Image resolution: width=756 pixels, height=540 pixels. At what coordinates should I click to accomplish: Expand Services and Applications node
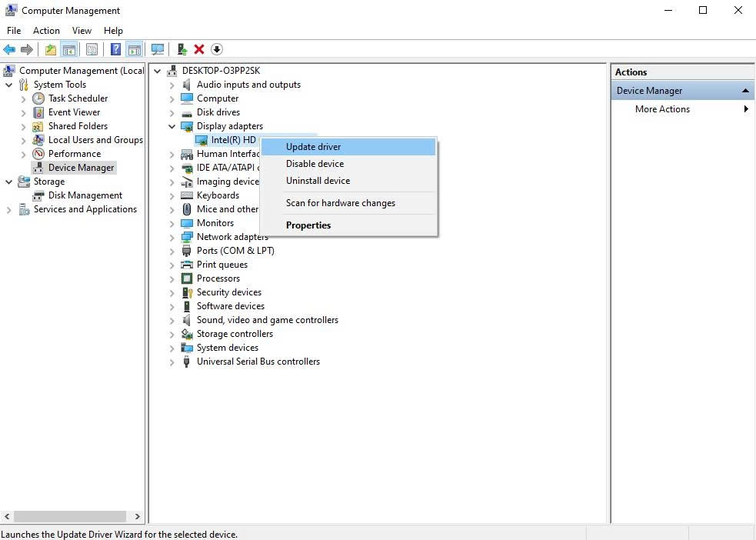[8, 210]
